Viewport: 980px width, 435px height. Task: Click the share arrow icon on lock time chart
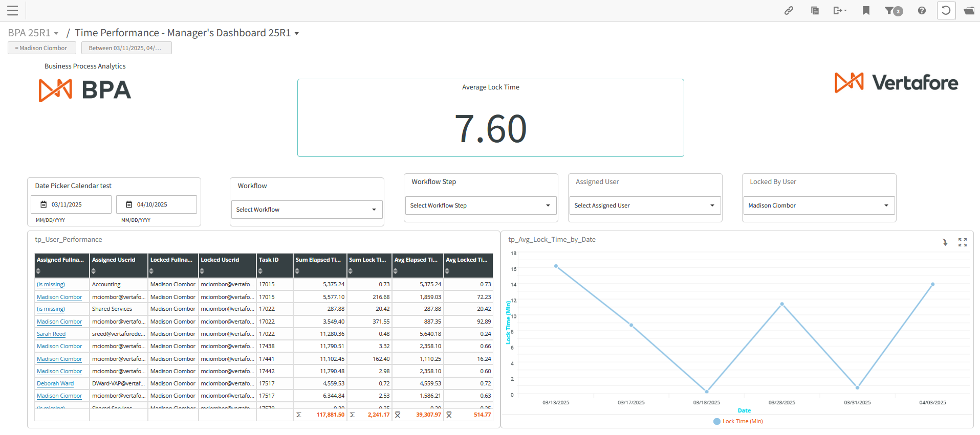click(945, 242)
